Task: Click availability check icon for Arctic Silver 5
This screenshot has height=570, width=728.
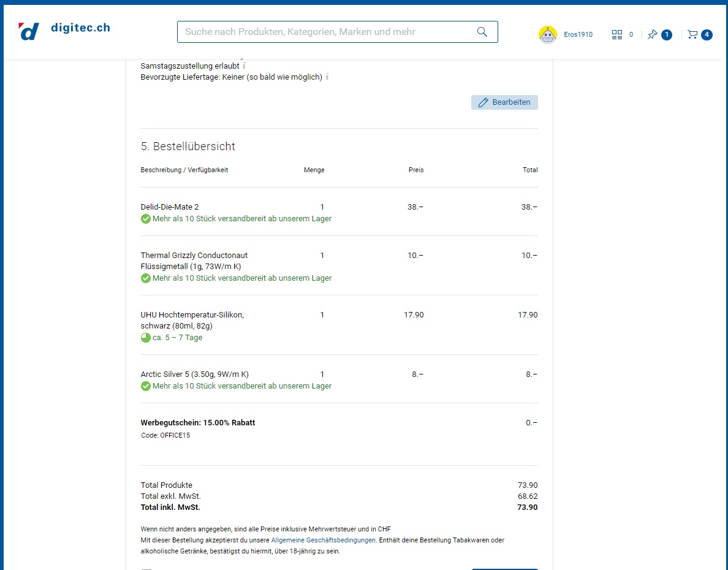Action: [145, 386]
